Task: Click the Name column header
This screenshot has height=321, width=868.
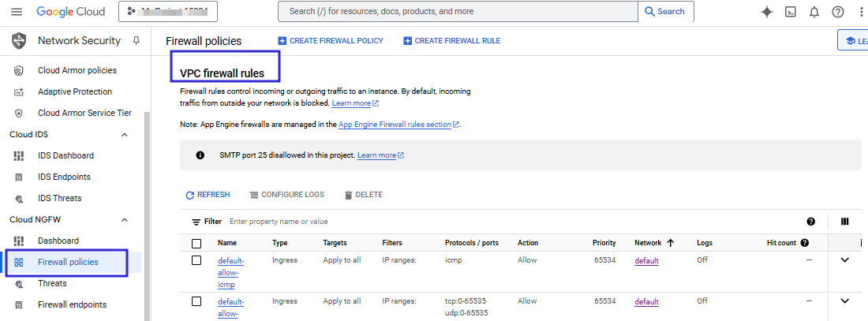Action: pos(227,243)
